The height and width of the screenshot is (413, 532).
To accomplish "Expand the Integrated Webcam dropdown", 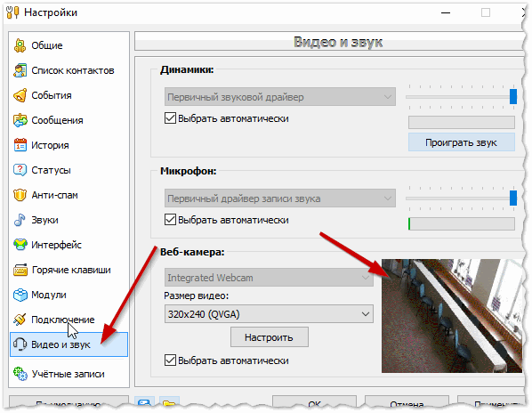I will click(269, 278).
